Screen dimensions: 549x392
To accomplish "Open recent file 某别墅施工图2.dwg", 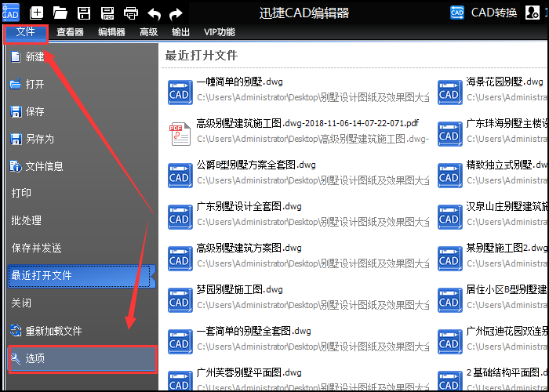I will point(507,249).
